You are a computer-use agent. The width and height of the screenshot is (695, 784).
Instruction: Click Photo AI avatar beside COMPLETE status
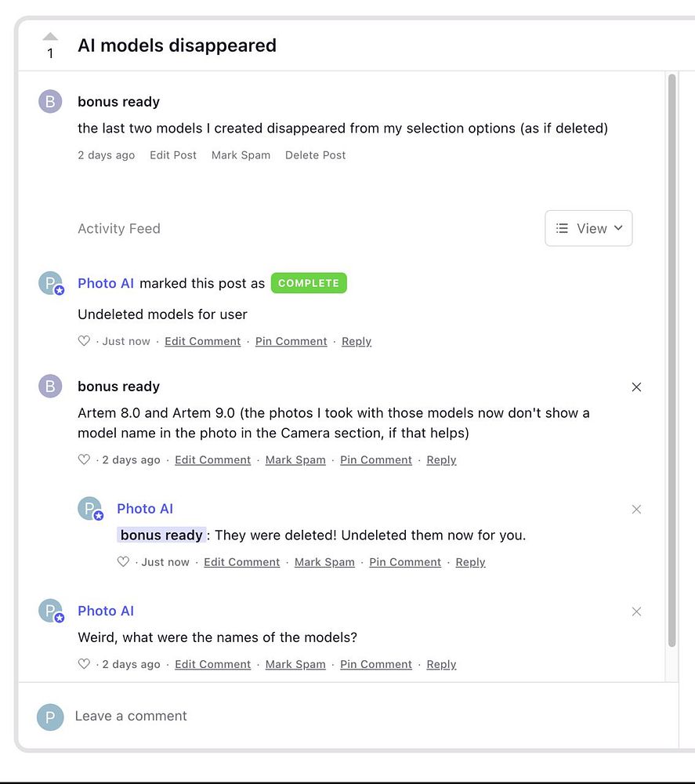coord(50,283)
